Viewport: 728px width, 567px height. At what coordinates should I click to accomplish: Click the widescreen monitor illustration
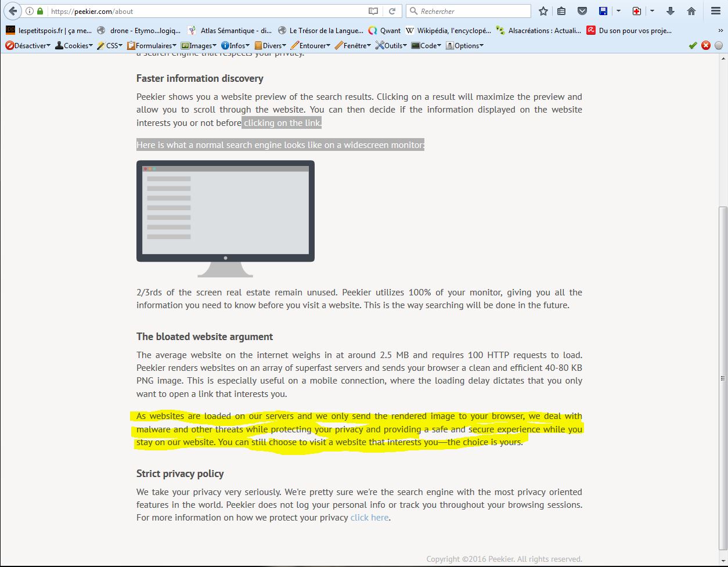[x=225, y=218]
